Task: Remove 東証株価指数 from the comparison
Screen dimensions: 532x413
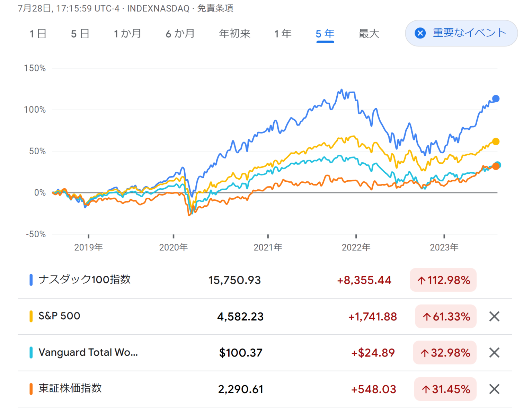Action: 494,389
